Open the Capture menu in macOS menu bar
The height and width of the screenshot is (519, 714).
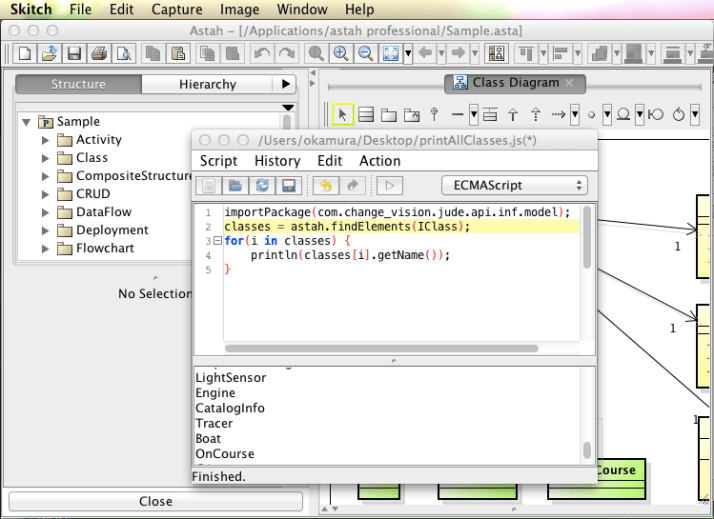[x=177, y=9]
